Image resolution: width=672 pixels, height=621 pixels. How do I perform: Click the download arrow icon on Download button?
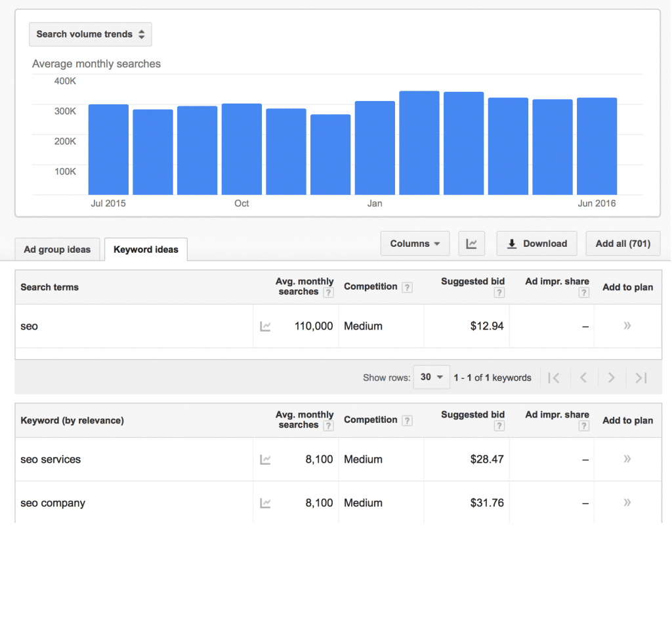click(512, 244)
